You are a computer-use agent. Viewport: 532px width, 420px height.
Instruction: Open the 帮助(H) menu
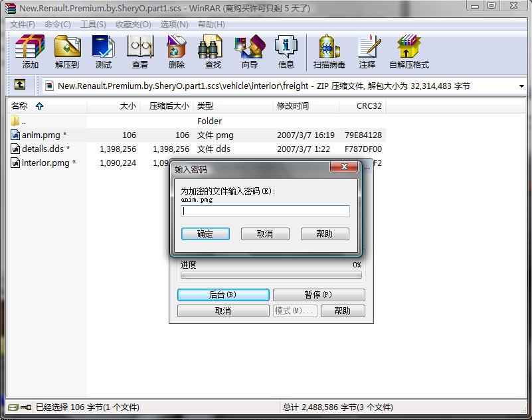pos(211,25)
